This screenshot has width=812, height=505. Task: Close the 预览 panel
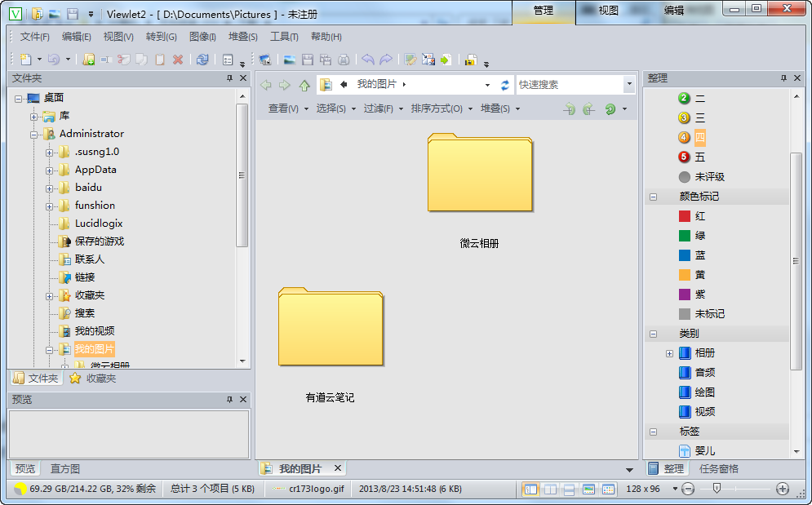pos(243,399)
